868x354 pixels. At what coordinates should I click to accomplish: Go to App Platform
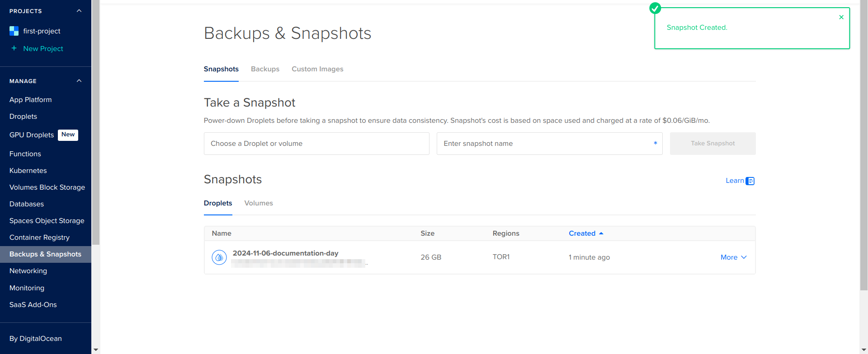(30, 100)
